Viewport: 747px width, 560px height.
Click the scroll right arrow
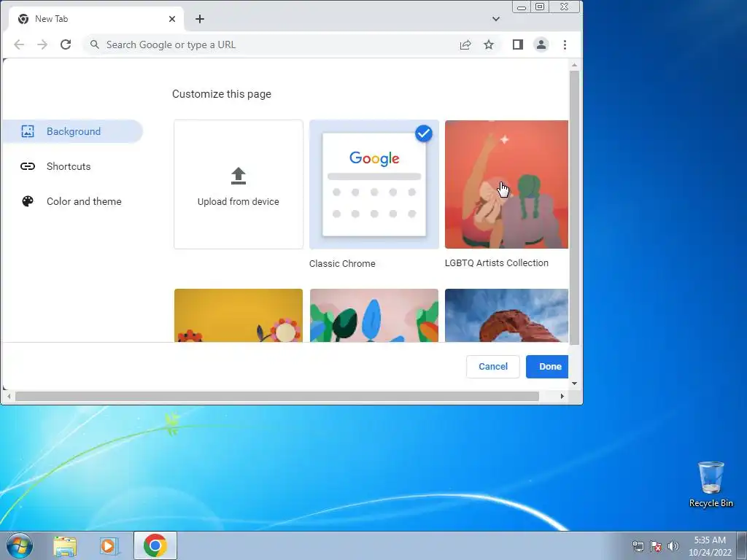coord(562,396)
